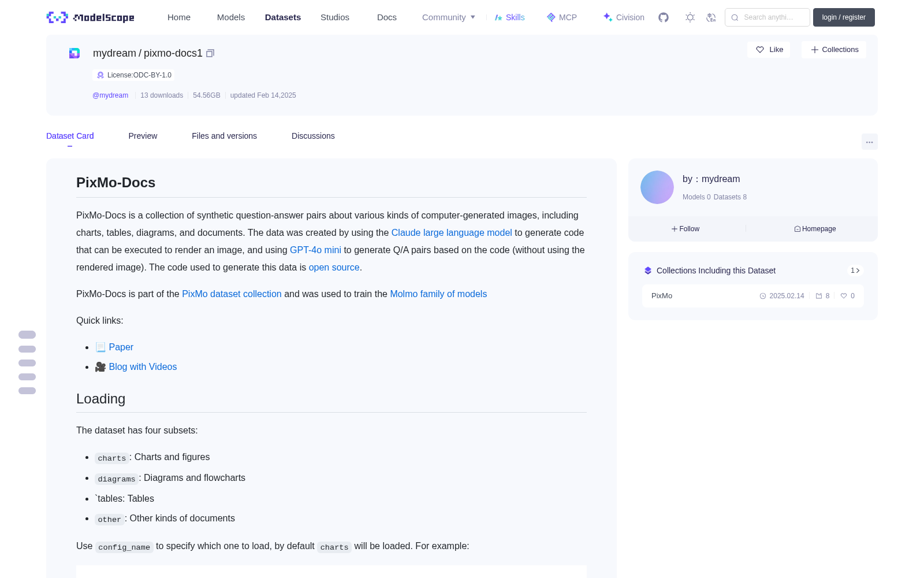Copy dataset name pixmo-docs1 icon

210,53
